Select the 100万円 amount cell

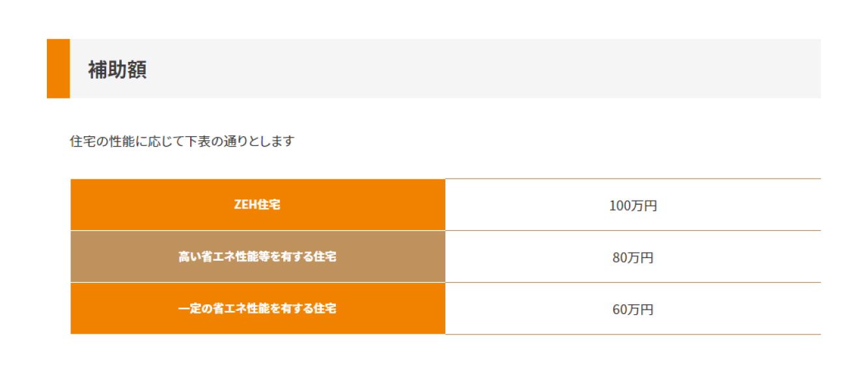click(633, 205)
